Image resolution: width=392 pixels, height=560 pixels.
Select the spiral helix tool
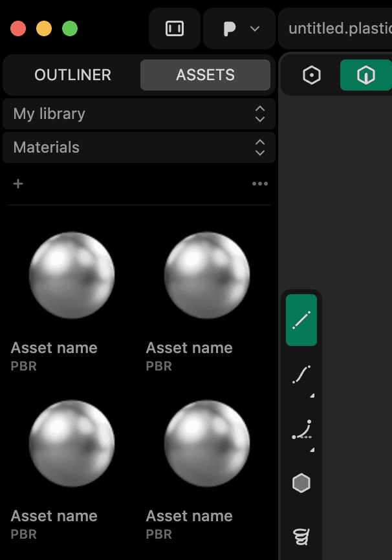(301, 535)
